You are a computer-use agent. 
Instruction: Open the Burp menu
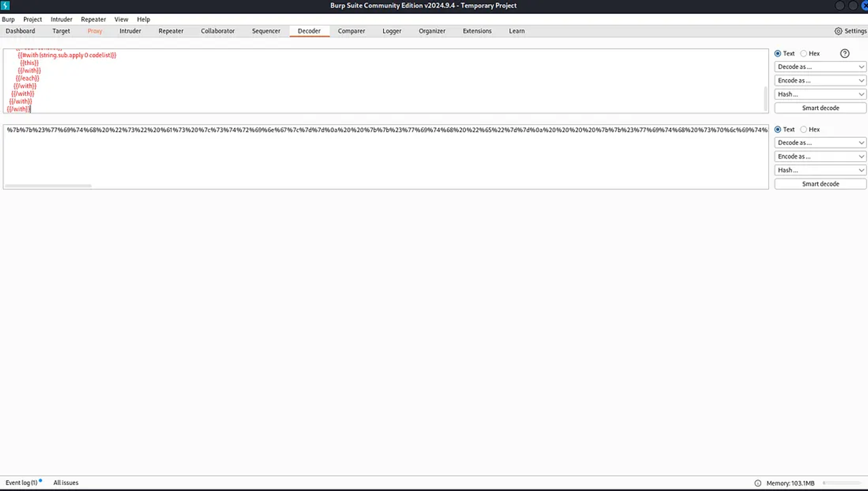coord(8,19)
